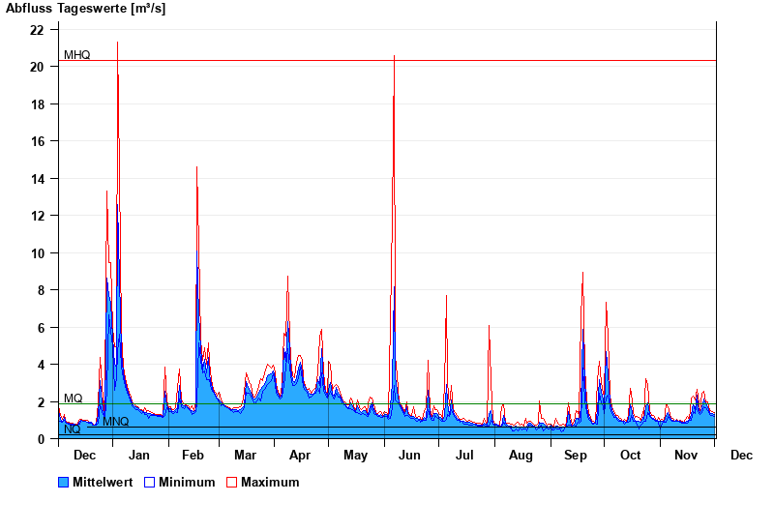The image size is (774, 532).
Task: Click the white Minimum legend box
Action: click(x=150, y=482)
